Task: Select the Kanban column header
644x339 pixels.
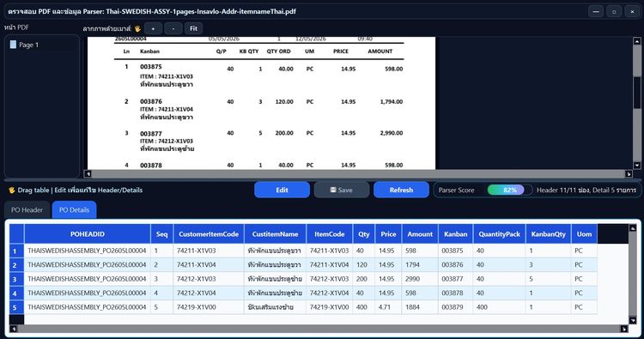Action: tap(455, 234)
